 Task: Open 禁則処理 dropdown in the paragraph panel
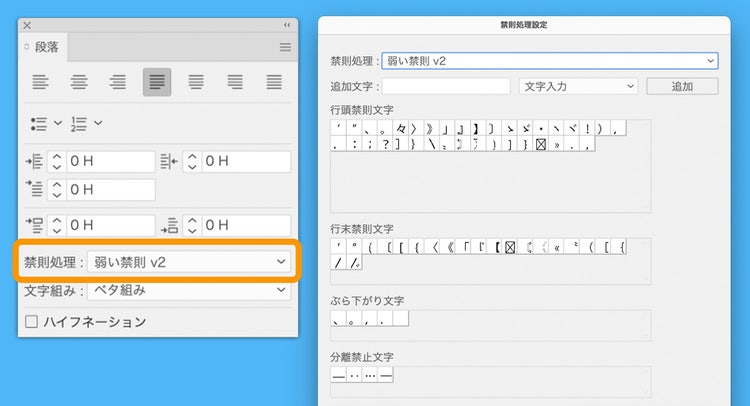189,262
